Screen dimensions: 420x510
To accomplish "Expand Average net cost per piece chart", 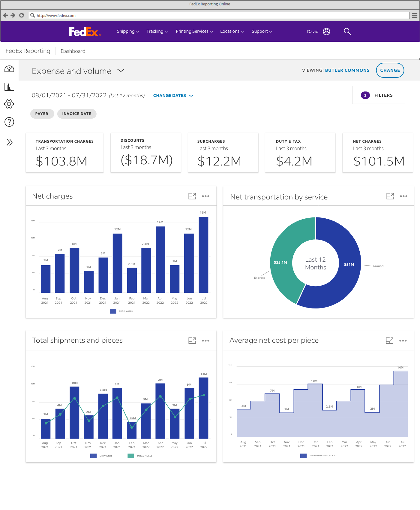I will click(x=389, y=340).
